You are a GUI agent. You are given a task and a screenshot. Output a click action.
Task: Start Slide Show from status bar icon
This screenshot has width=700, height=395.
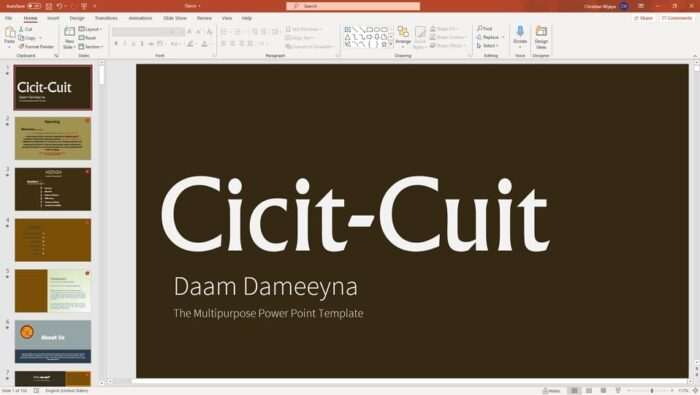618,391
